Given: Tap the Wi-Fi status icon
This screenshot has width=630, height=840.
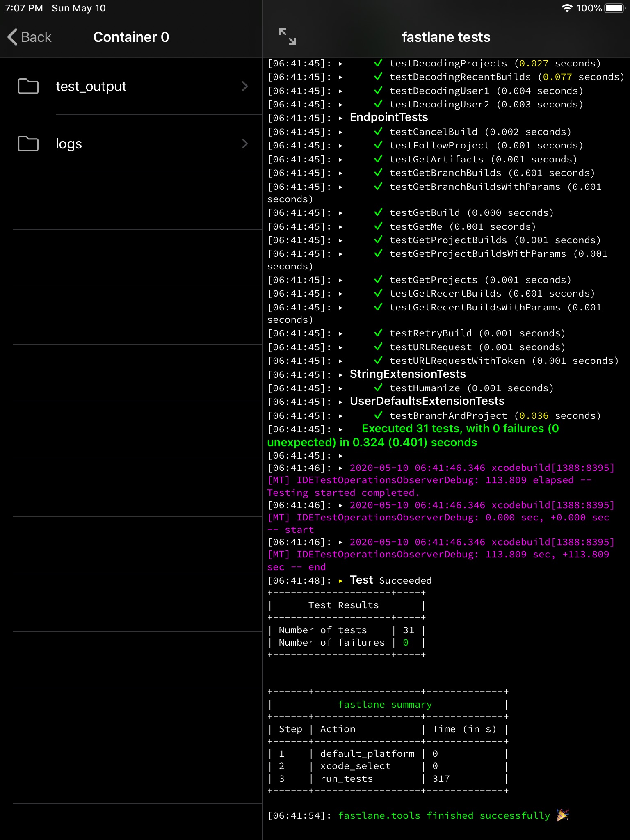Looking at the screenshot, I should click(567, 8).
